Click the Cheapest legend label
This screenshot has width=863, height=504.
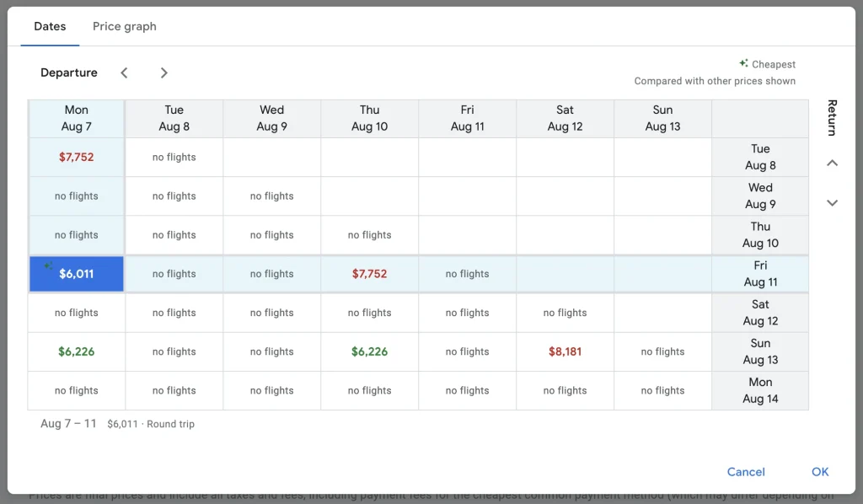coord(767,64)
